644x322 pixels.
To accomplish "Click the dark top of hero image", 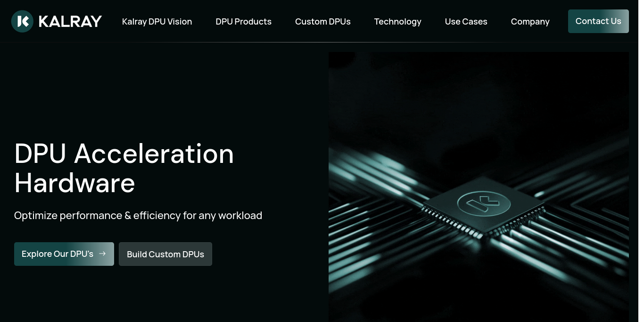I will tap(479, 85).
